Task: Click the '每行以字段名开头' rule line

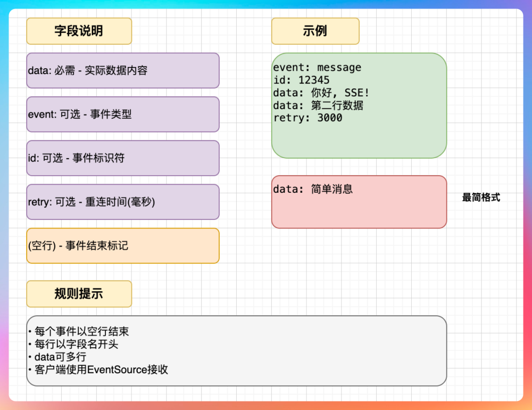Action: (x=76, y=344)
